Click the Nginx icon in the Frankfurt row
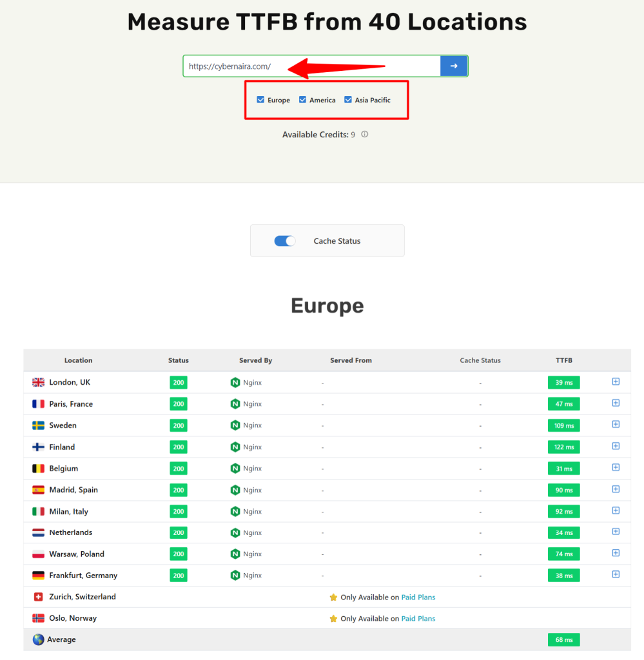Screen dimensions: 644x660 pos(235,575)
